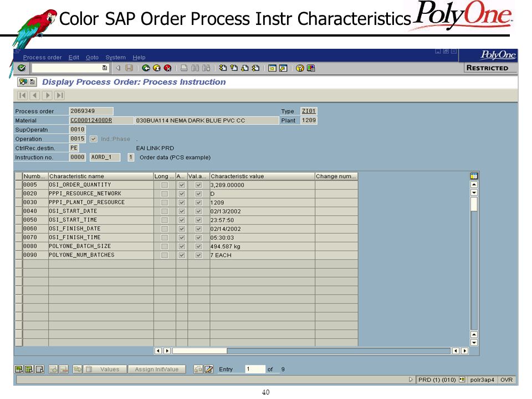Image resolution: width=532 pixels, height=399 pixels.
Task: Click in the command input field
Action: coord(66,68)
